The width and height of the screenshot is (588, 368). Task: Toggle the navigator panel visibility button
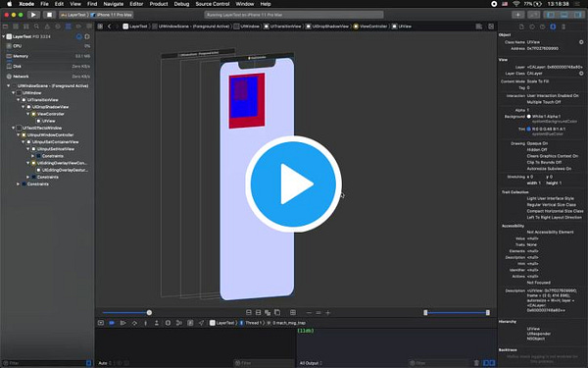click(x=551, y=15)
